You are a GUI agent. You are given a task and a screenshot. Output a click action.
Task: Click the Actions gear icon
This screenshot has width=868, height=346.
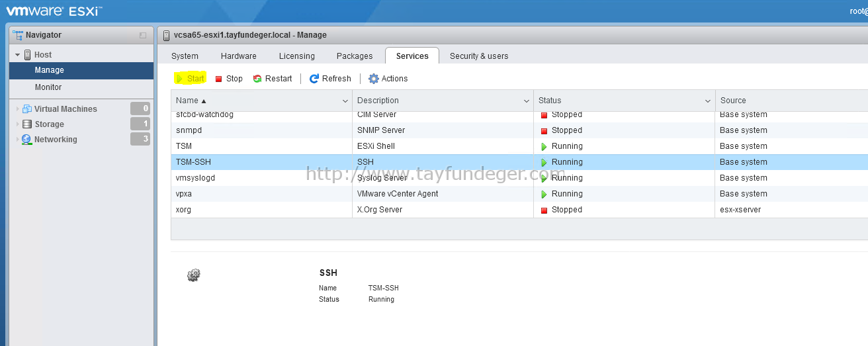(x=374, y=79)
